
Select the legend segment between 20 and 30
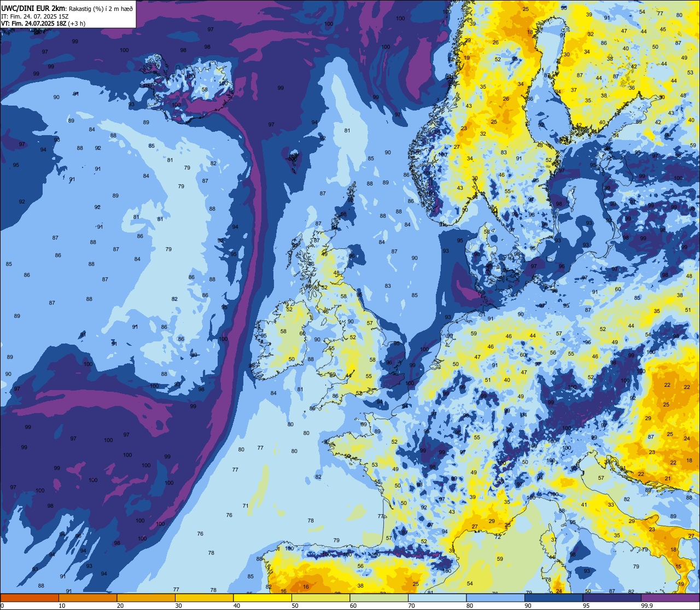[146, 597]
